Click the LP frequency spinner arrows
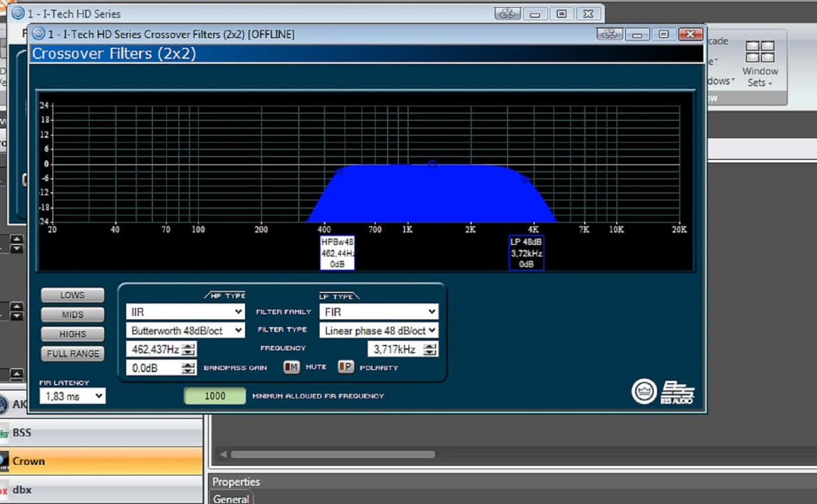 pyautogui.click(x=430, y=349)
